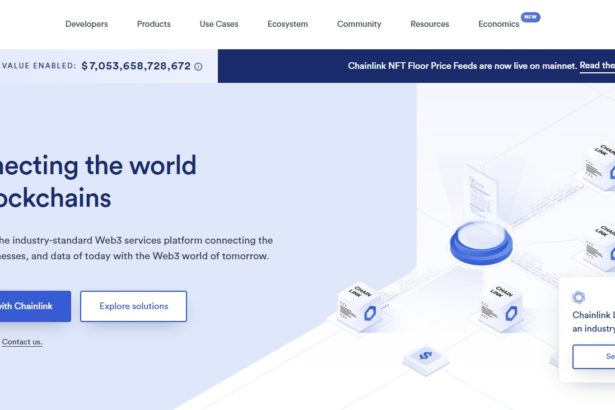Open the Ecosystem menu

[x=287, y=24]
